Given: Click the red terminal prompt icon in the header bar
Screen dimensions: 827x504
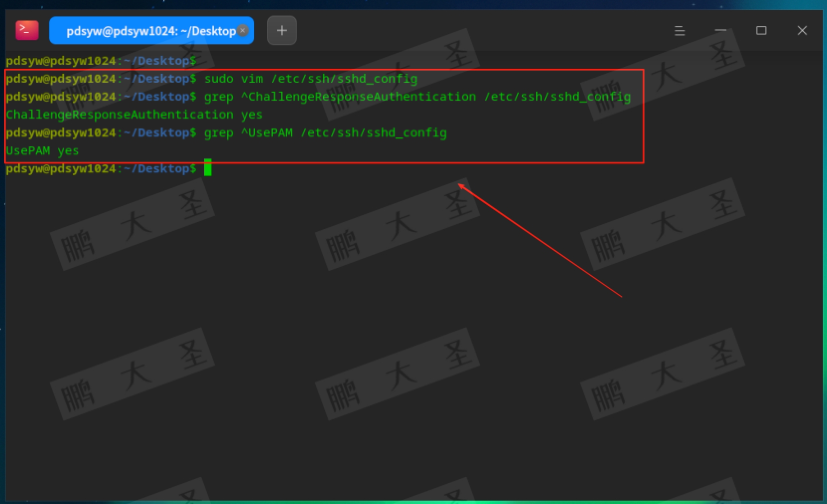Looking at the screenshot, I should (x=26, y=30).
